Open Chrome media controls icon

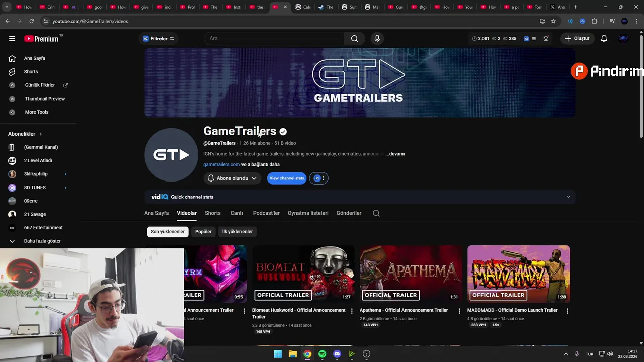point(612,21)
